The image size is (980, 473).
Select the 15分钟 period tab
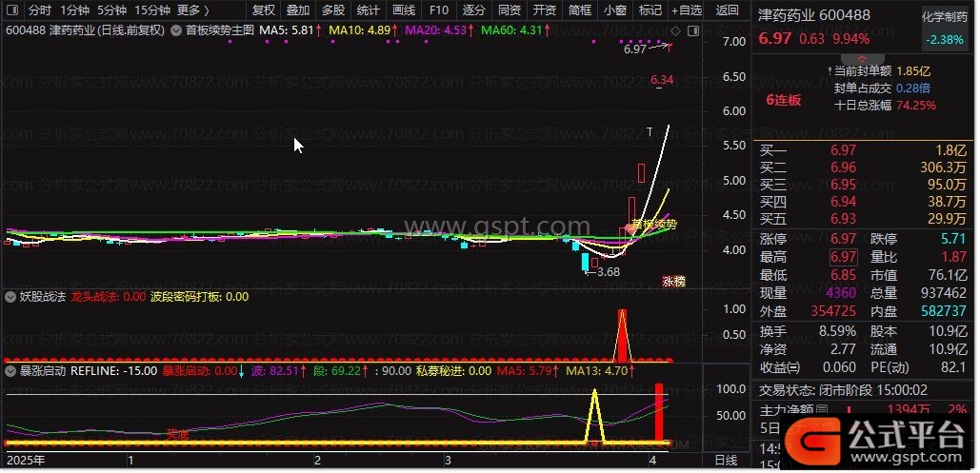(x=152, y=10)
